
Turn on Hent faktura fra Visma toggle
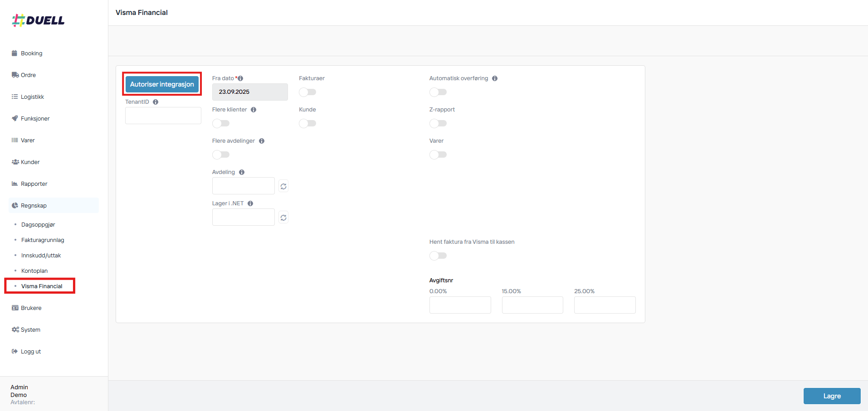438,256
